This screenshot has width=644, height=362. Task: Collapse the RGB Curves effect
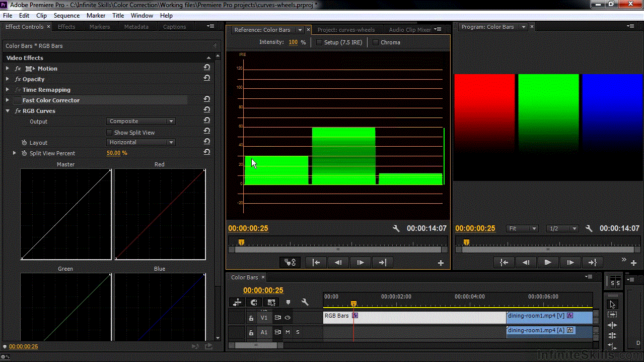click(8, 110)
